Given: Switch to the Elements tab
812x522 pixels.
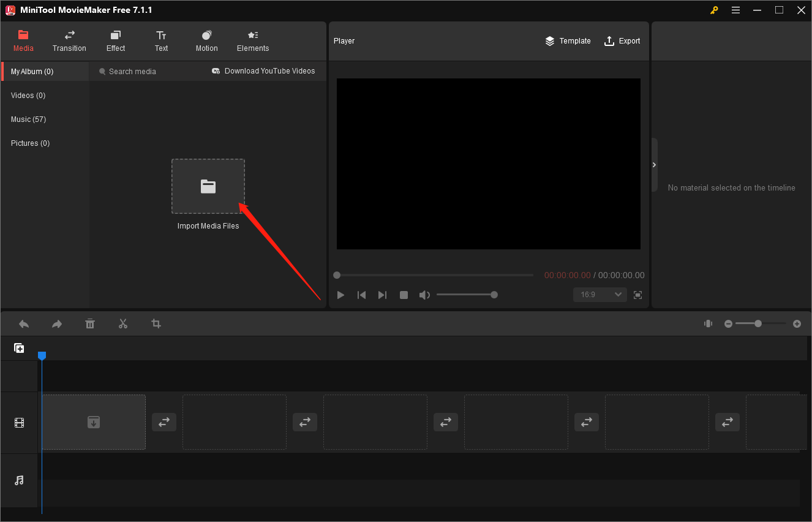Looking at the screenshot, I should click(253, 41).
